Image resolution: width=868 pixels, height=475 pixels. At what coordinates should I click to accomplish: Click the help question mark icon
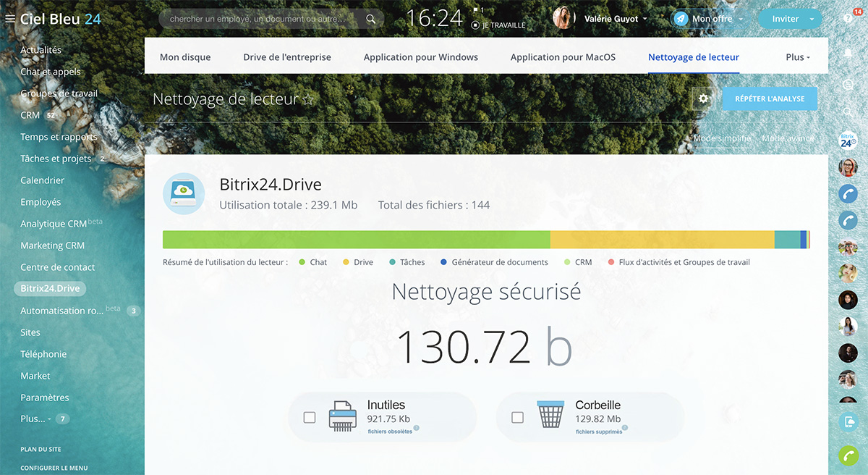click(848, 19)
